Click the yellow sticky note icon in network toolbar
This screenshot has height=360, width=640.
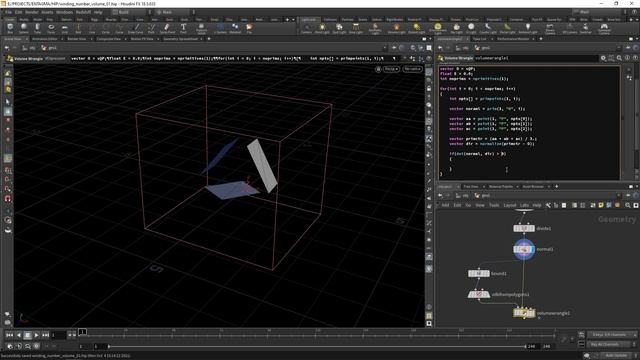coord(601,205)
